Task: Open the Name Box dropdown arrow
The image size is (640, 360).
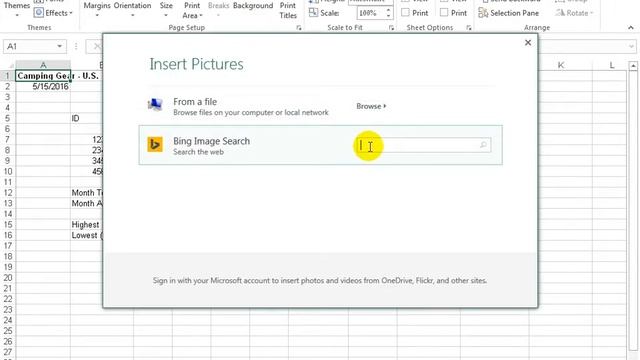Action: 60,46
